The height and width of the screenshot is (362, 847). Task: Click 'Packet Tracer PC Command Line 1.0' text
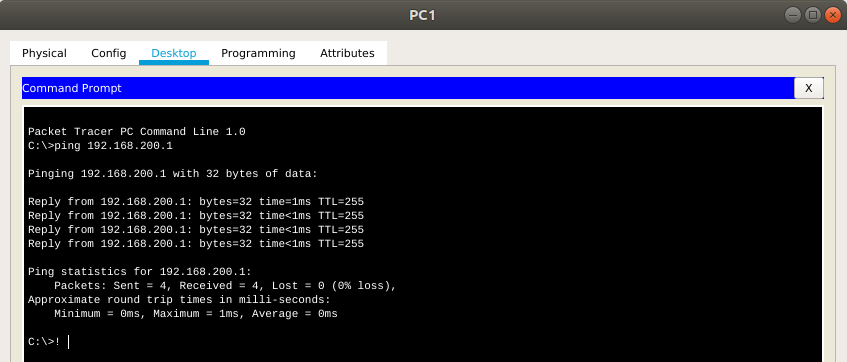click(137, 132)
